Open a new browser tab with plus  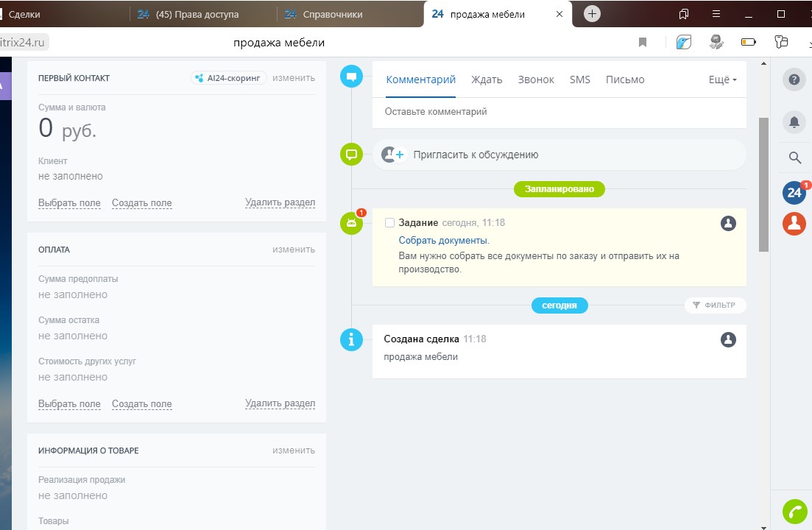[x=592, y=14]
